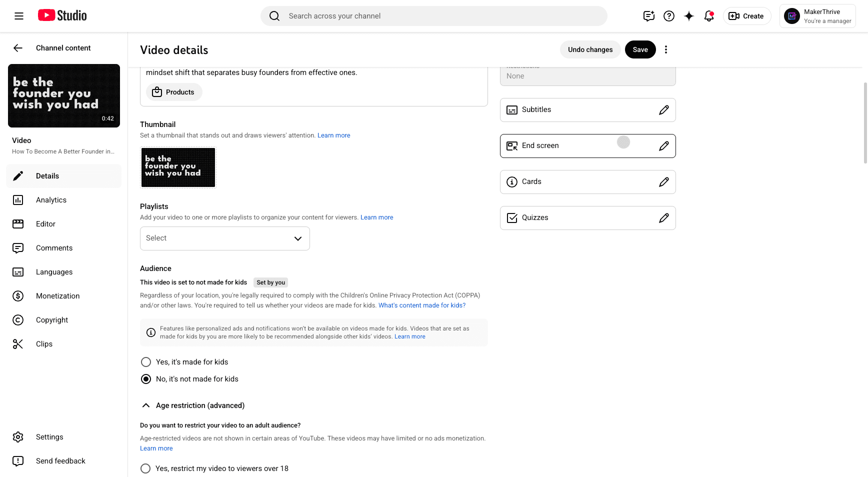Open the Playlists Select dropdown
Screen dimensions: 868x477
point(225,238)
